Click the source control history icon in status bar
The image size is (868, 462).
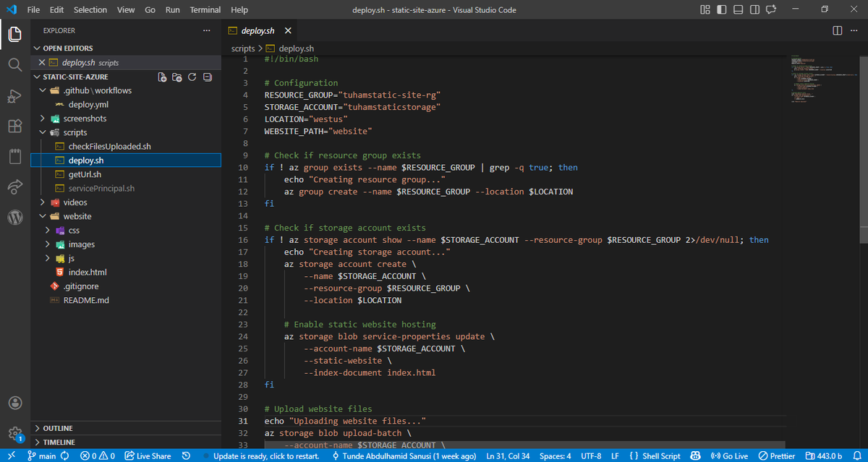pos(186,456)
